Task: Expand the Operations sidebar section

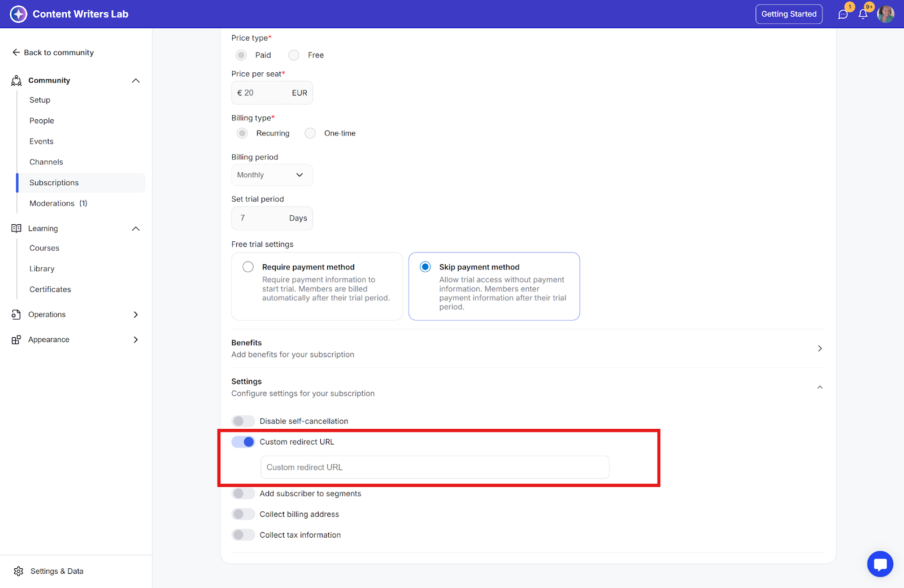Action: coord(136,315)
